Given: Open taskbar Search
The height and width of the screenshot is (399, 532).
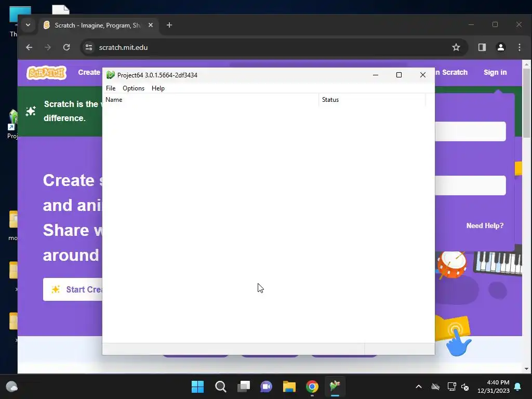Looking at the screenshot, I should 220,387.
